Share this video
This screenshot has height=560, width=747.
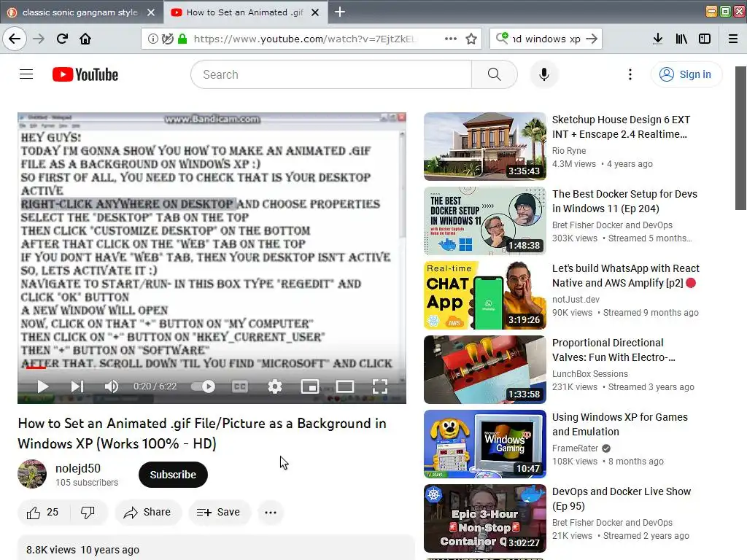tap(147, 513)
